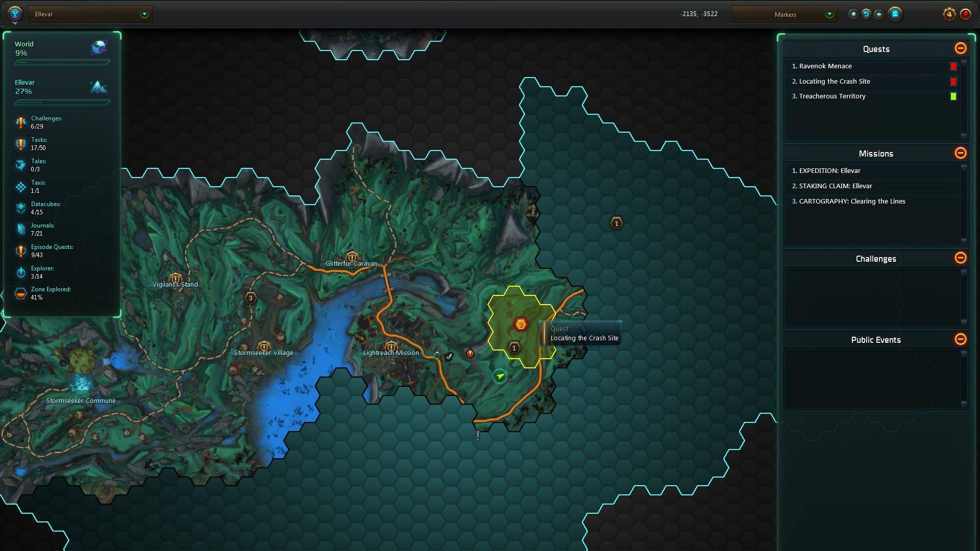980x551 pixels.
Task: Click the Missions panel header
Action: pyautogui.click(x=876, y=154)
